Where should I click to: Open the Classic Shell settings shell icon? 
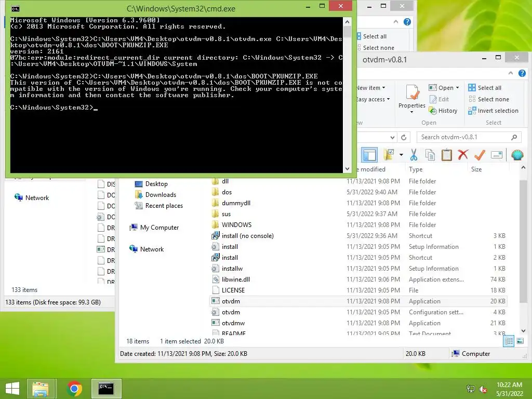pyautogui.click(x=517, y=155)
